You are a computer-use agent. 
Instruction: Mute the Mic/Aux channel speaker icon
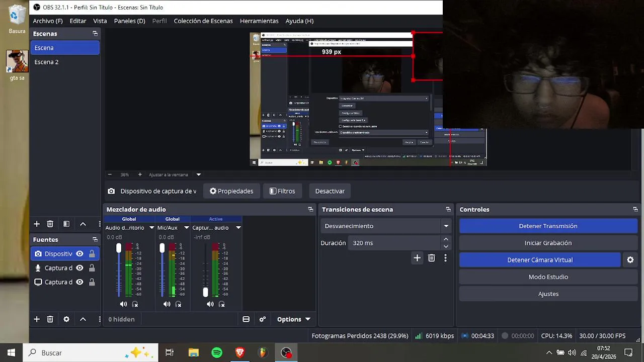[x=167, y=304]
